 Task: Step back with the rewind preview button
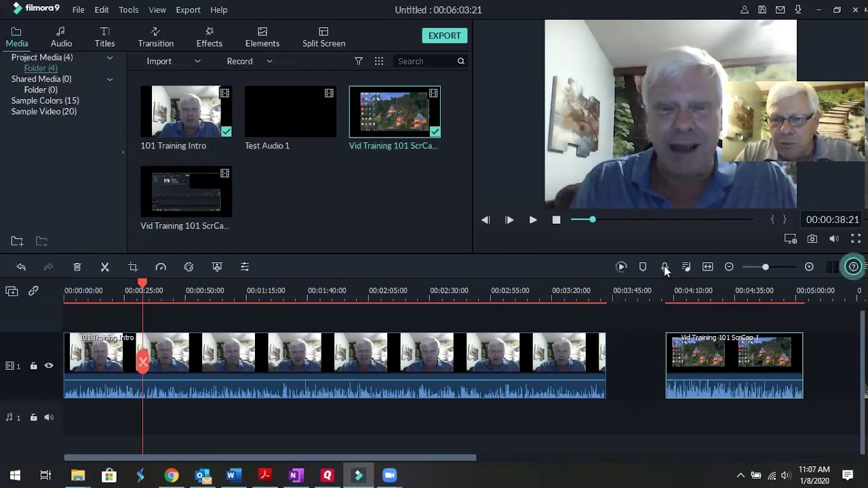click(486, 220)
